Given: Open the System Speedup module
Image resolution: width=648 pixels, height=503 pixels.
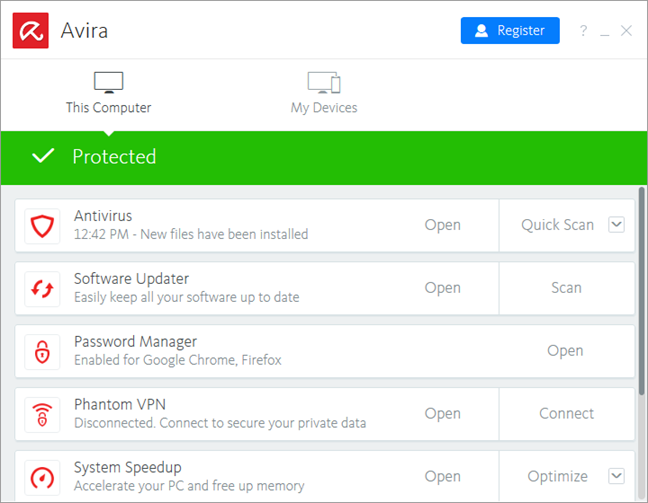Looking at the screenshot, I should [443, 477].
